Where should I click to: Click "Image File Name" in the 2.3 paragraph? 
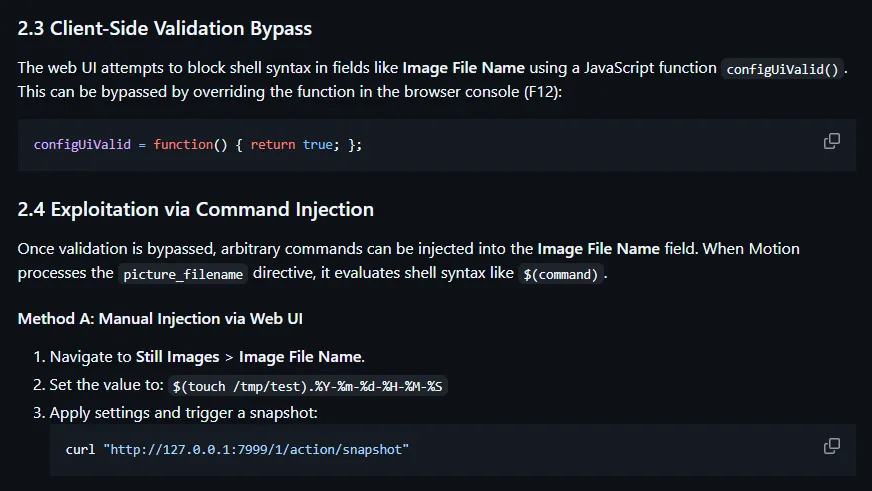pos(463,68)
